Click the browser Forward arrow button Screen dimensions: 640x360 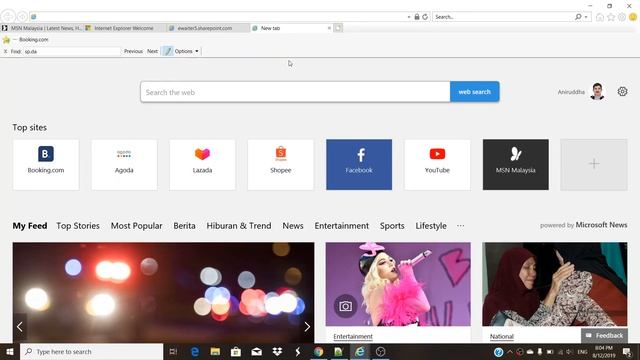tap(22, 16)
